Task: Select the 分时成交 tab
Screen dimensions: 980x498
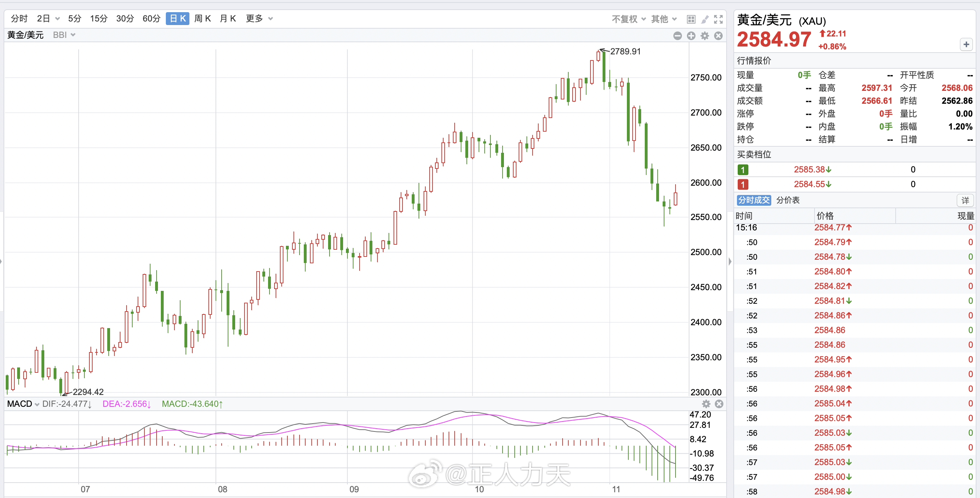Action: tap(754, 200)
